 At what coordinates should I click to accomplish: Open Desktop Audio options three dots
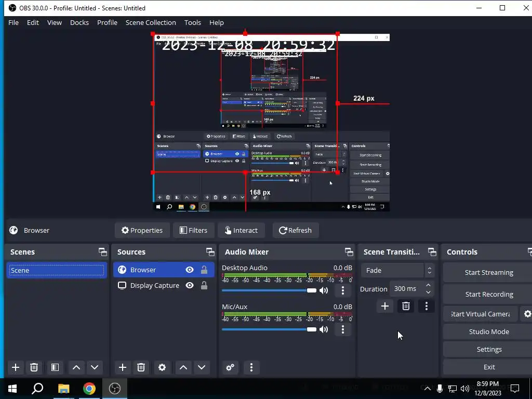pyautogui.click(x=343, y=290)
